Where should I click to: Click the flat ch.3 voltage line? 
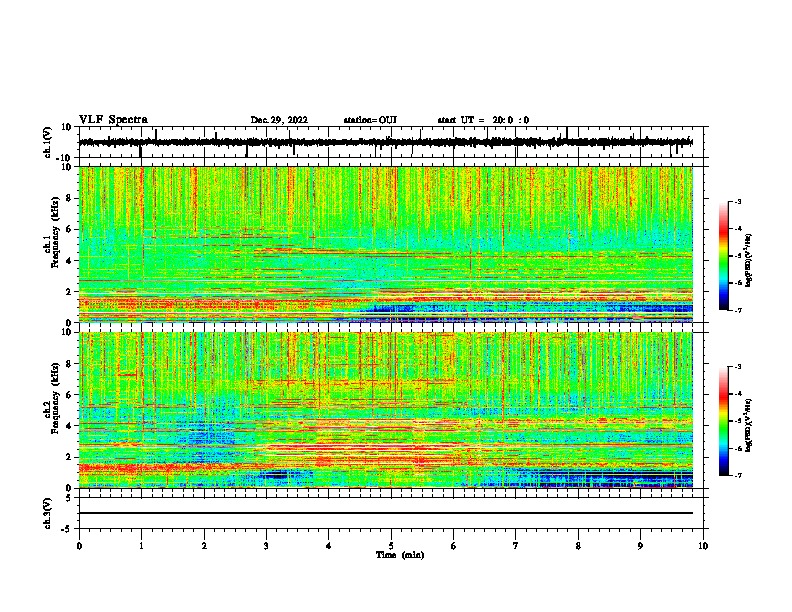[x=386, y=513]
